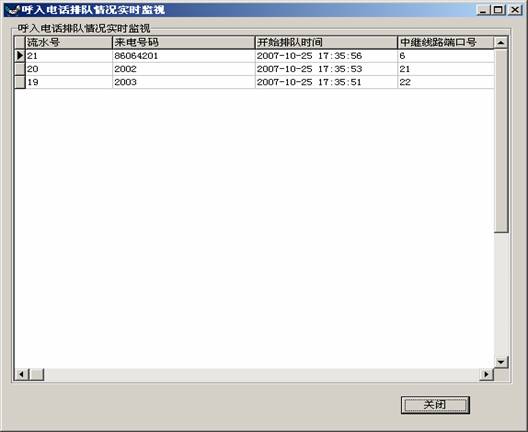Viewport: 528px width, 432px height.
Task: Click the horizontal scrollbar thumb
Action: 36,374
